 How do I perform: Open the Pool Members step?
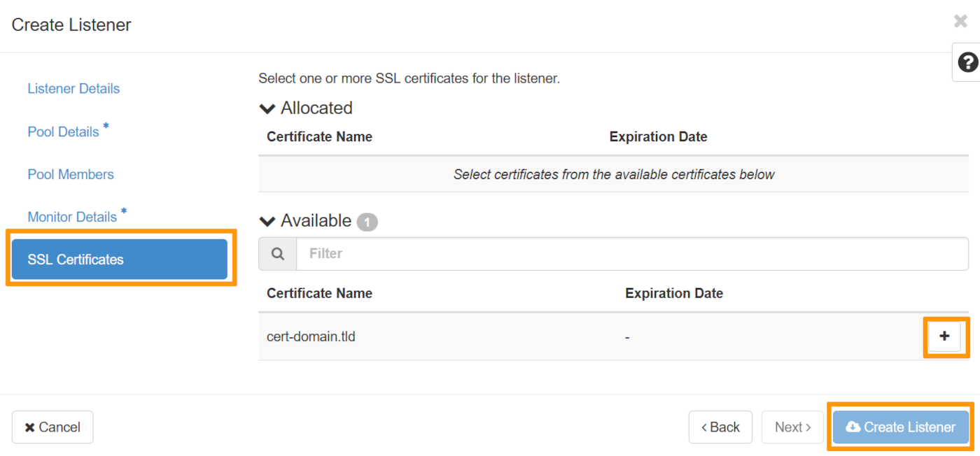pyautogui.click(x=71, y=174)
